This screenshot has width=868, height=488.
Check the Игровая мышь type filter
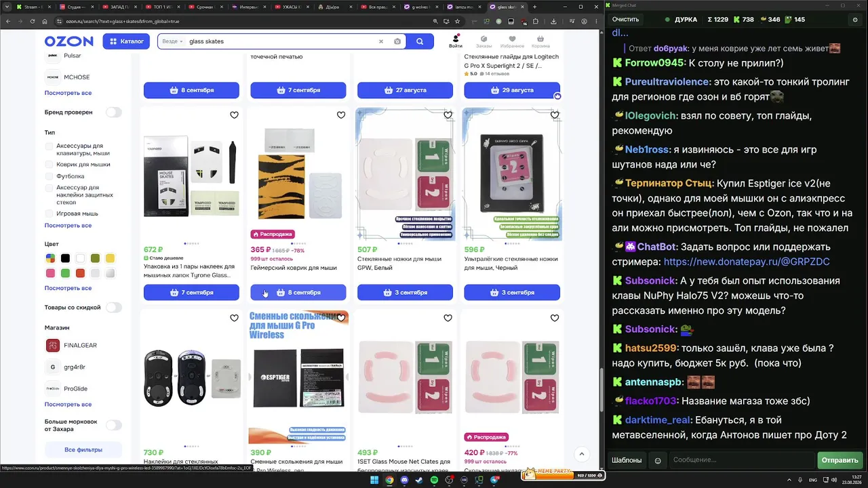(x=49, y=213)
